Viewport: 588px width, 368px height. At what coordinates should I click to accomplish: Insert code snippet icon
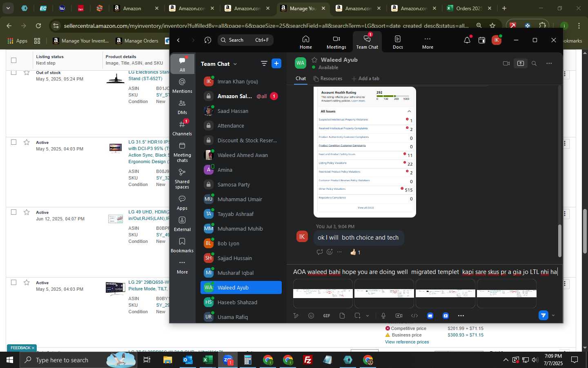pos(414,316)
